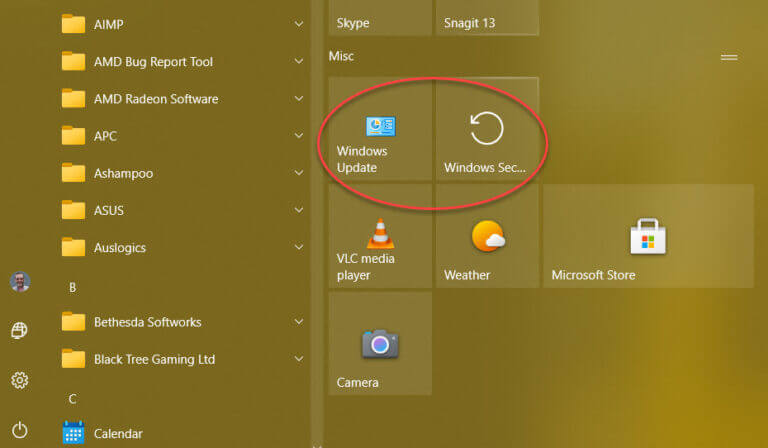Expand the ASUS folder chevron
The image size is (768, 448).
(299, 210)
